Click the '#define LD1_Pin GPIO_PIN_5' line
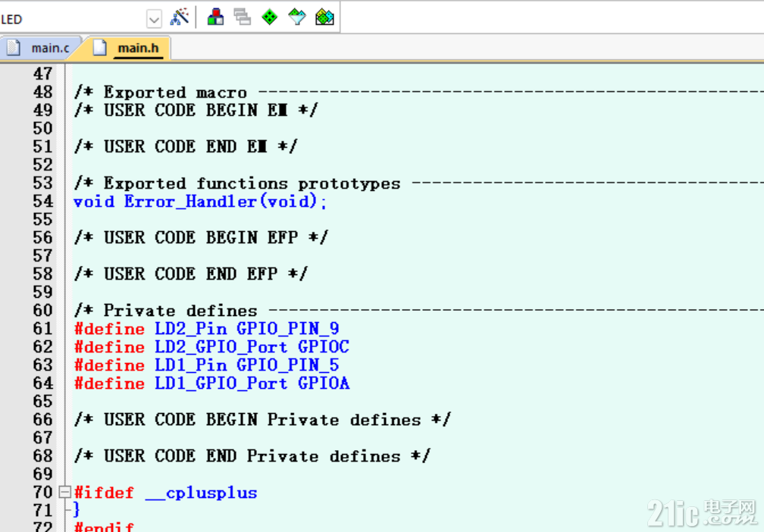The image size is (764, 532). [207, 365]
